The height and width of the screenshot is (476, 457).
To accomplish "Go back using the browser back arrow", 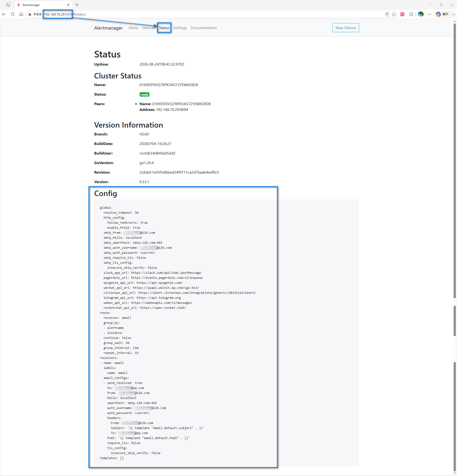I will pyautogui.click(x=4, y=14).
